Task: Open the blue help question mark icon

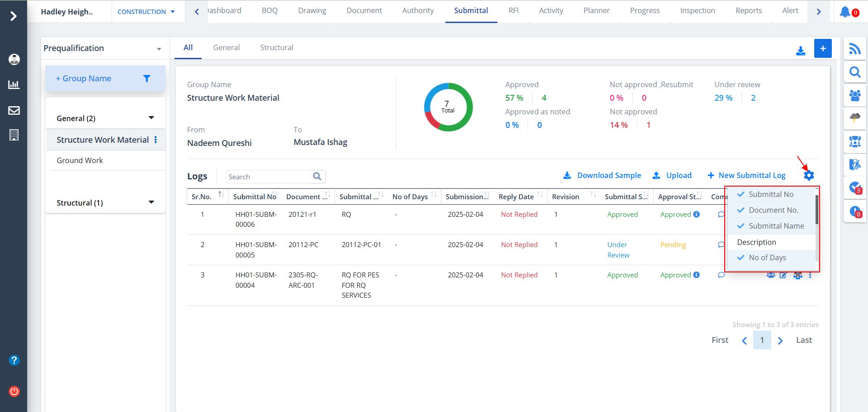Action: click(14, 360)
